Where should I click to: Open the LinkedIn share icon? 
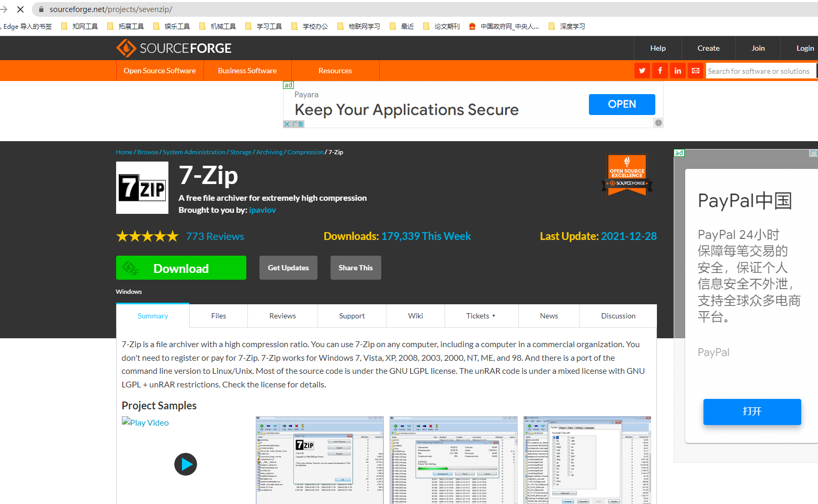pyautogui.click(x=677, y=70)
